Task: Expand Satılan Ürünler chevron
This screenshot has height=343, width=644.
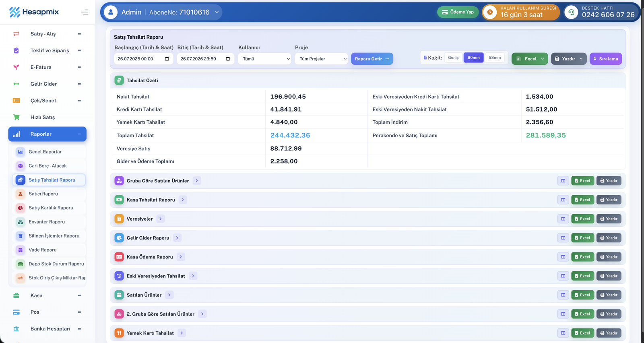Action: [169, 295]
